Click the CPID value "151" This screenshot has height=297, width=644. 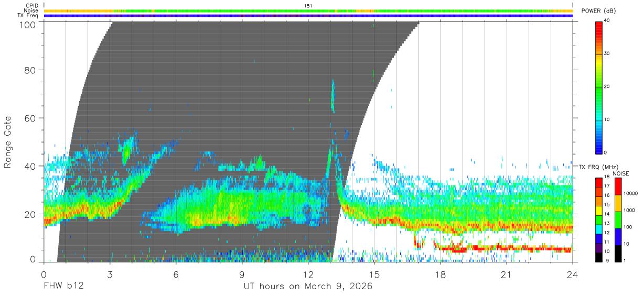tap(308, 6)
